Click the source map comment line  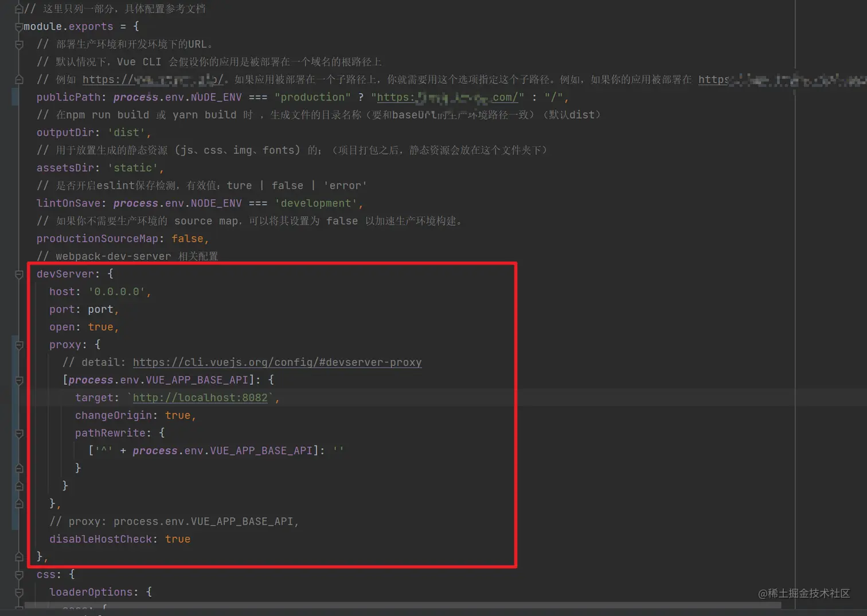click(250, 221)
